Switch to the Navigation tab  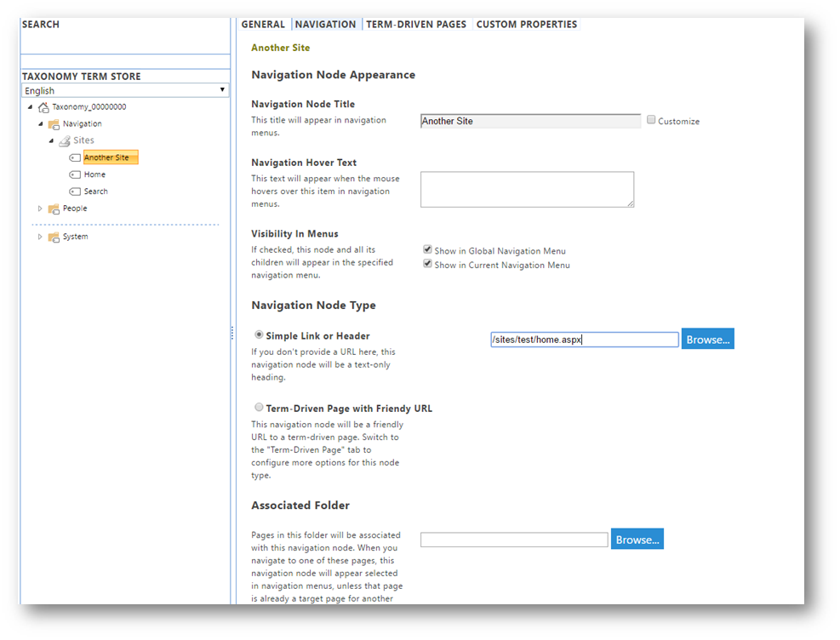(325, 25)
